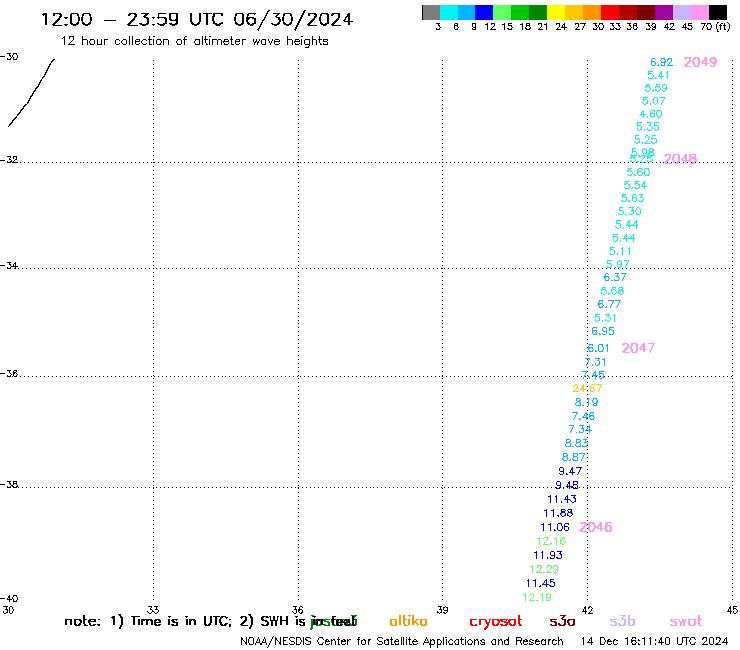Click the wave height value 5.31
This screenshot has height=650, width=740.
[605, 318]
